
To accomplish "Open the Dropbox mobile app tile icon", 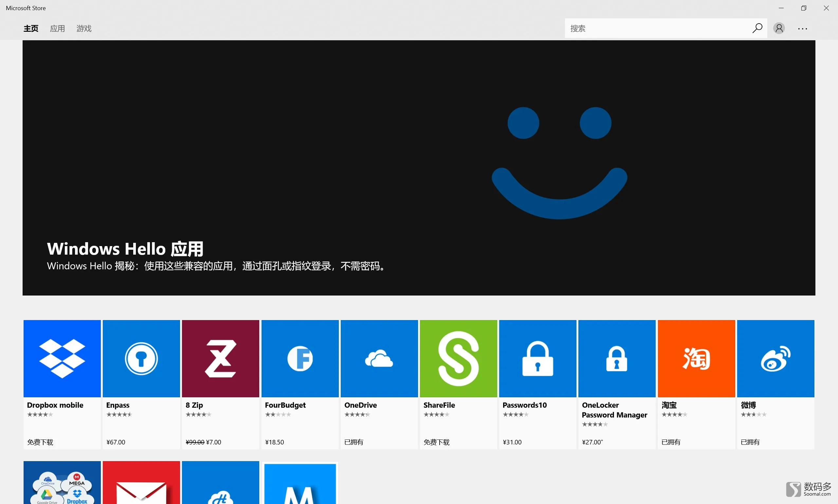I will point(62,358).
